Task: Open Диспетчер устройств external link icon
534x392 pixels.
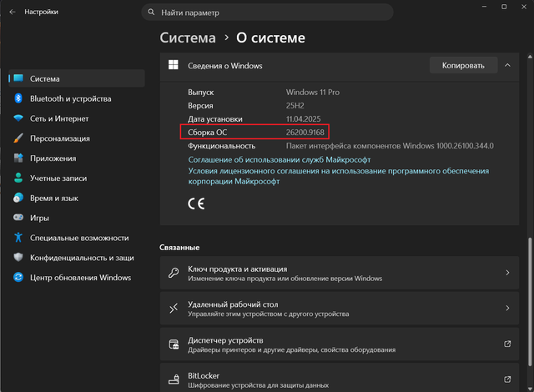Action: click(507, 344)
